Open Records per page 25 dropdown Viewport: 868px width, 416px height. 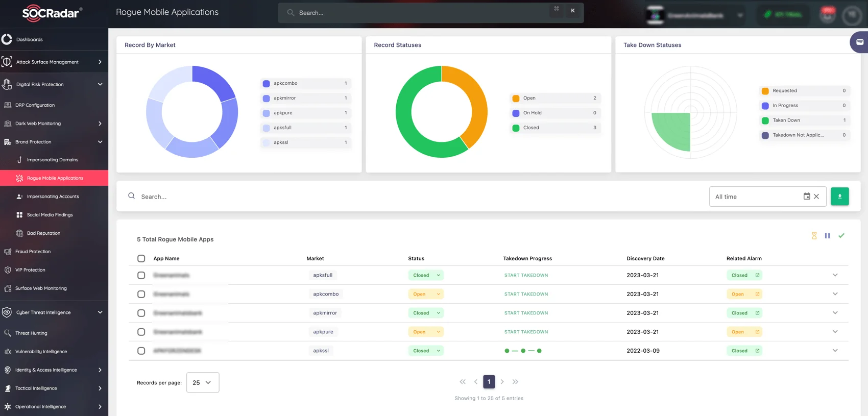[x=203, y=382]
